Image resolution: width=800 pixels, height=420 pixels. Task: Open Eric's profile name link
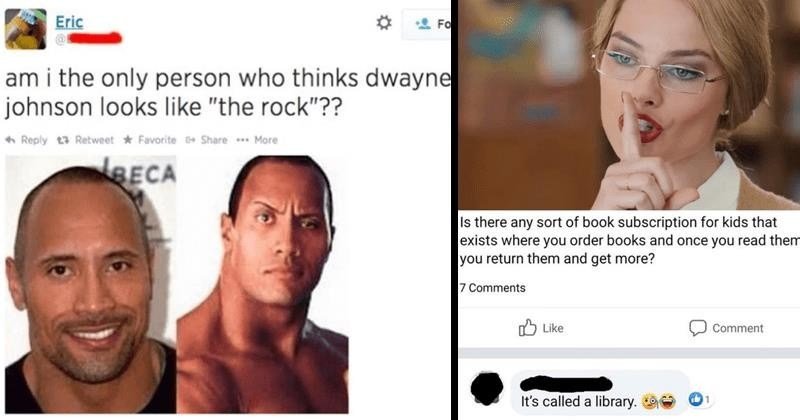pos(69,21)
